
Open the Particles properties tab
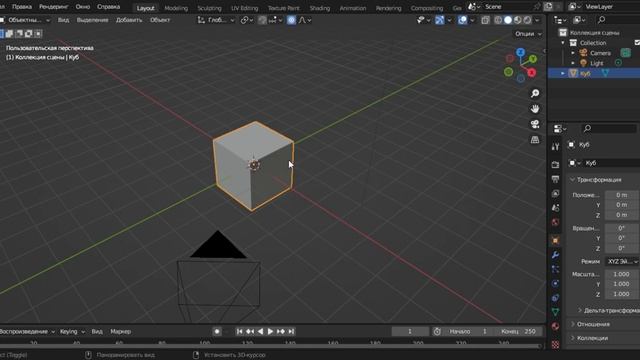click(x=555, y=269)
